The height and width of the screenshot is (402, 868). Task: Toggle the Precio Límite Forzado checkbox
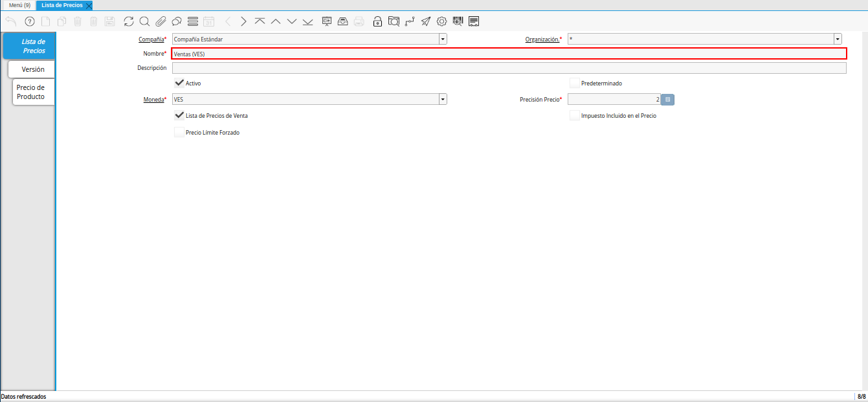[x=179, y=132]
